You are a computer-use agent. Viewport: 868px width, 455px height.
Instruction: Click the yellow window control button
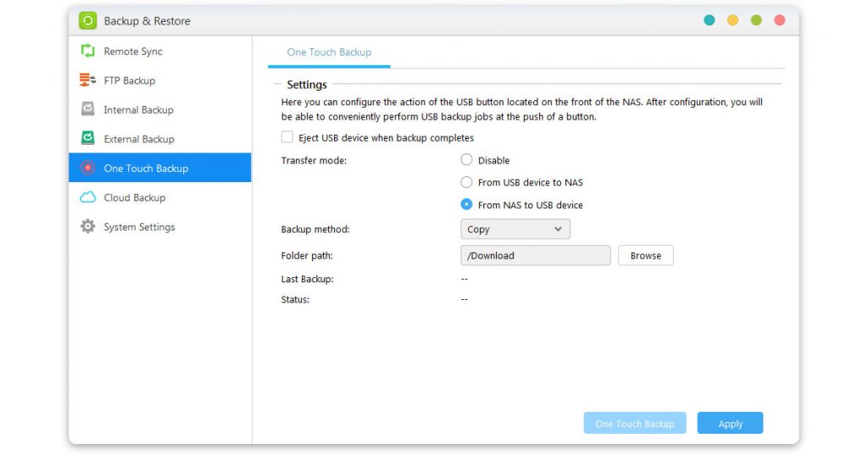732,20
